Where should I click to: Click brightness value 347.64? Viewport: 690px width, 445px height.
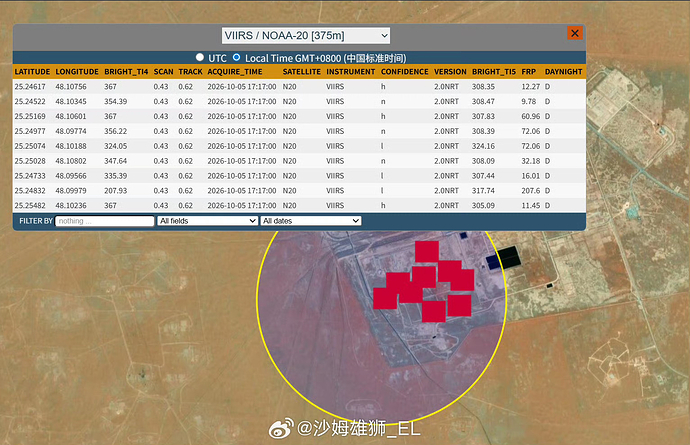click(x=115, y=161)
